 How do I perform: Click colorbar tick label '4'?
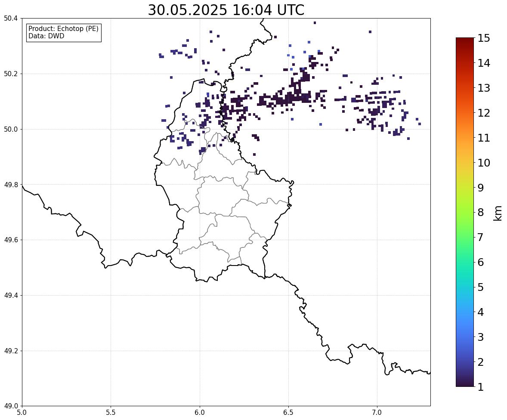click(481, 312)
